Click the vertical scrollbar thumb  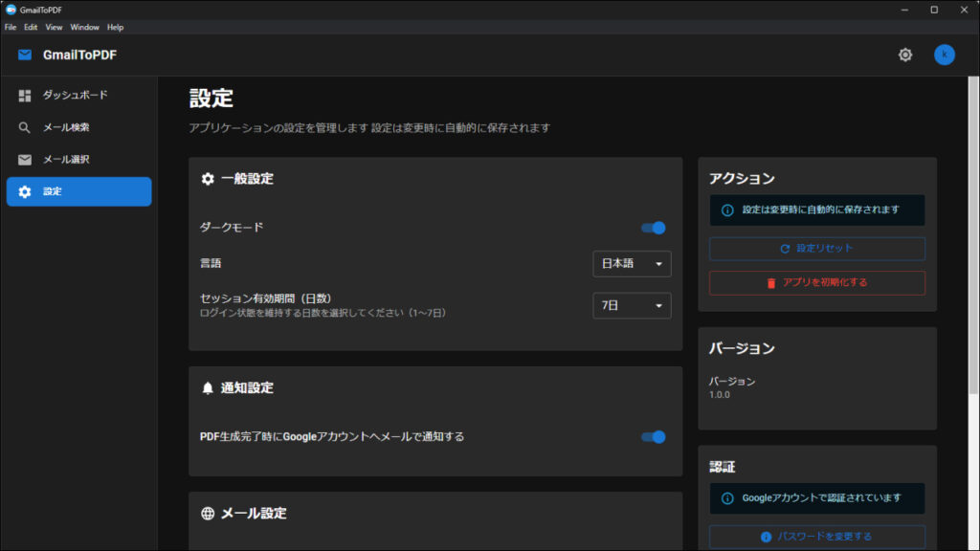coord(973,235)
